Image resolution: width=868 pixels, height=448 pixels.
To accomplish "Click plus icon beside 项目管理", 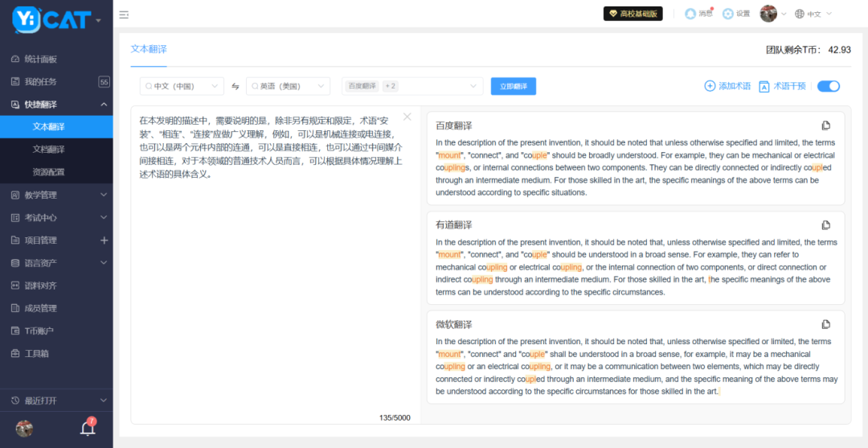I will [104, 240].
